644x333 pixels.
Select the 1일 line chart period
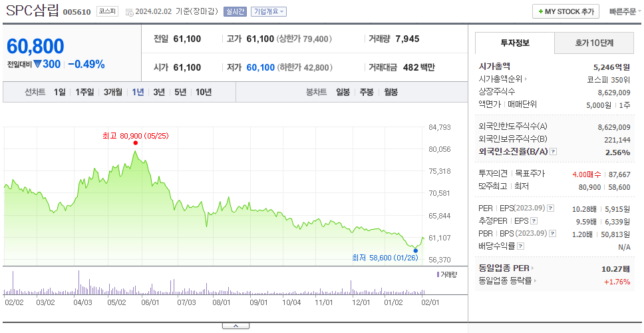[60, 92]
